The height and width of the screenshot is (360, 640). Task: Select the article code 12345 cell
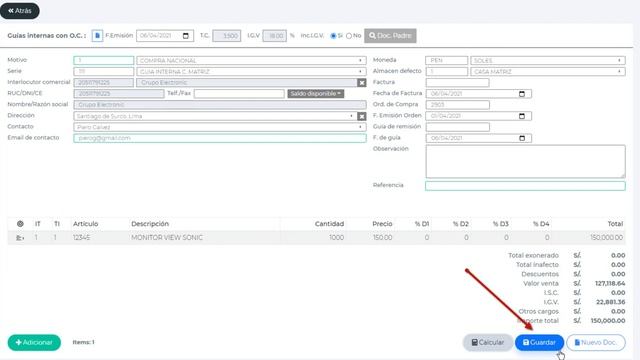(82, 238)
